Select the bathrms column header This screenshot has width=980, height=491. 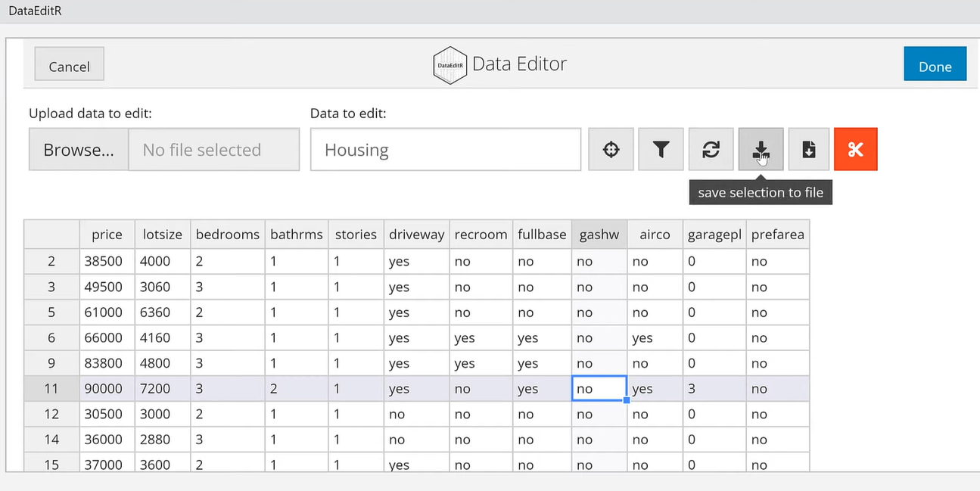[x=297, y=235]
